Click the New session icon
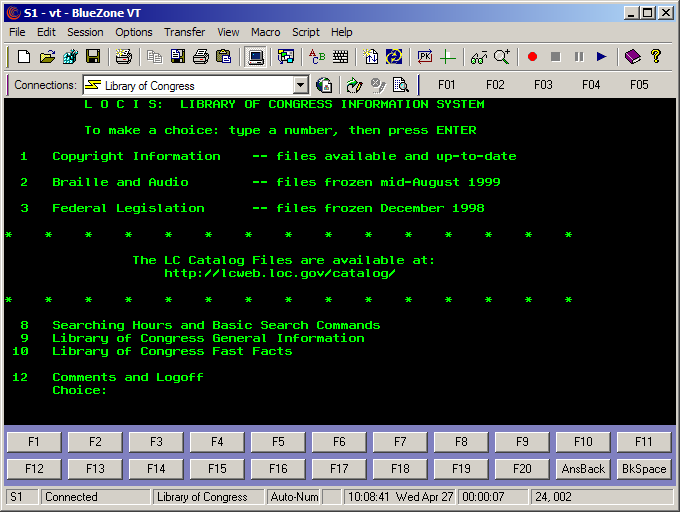The image size is (680, 512). point(24,57)
